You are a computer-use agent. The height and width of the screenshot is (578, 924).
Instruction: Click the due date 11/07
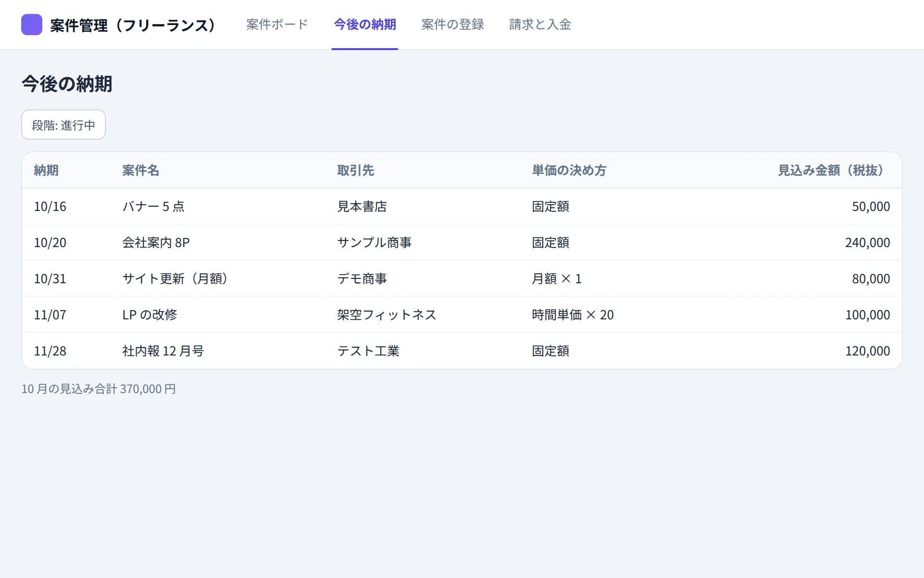tap(50, 315)
